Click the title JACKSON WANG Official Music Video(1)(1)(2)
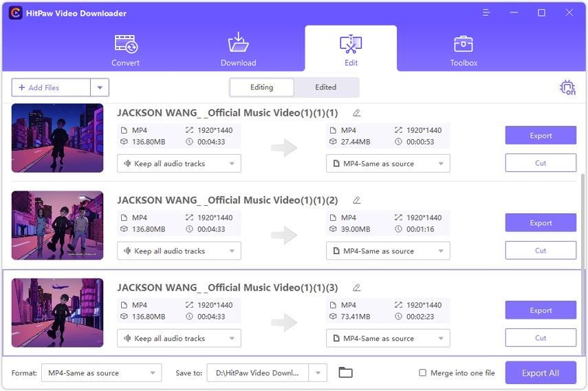The height and width of the screenshot is (391, 588). [x=227, y=200]
